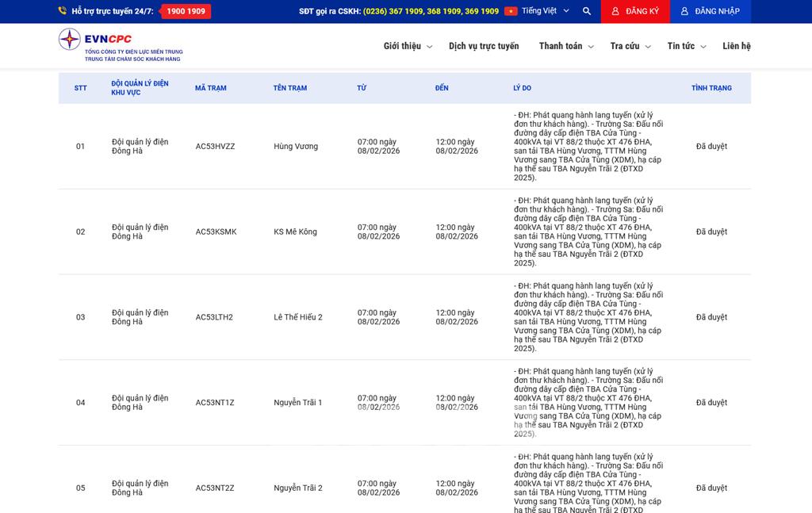
Task: Open Dịch vụ trực tuyến menu item
Action: (x=484, y=46)
